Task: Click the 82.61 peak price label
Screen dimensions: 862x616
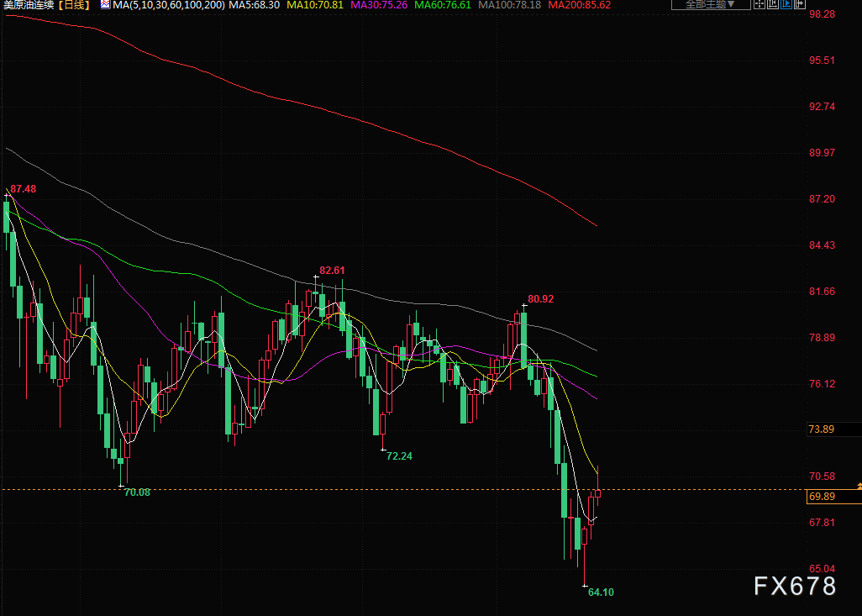Action: point(332,271)
